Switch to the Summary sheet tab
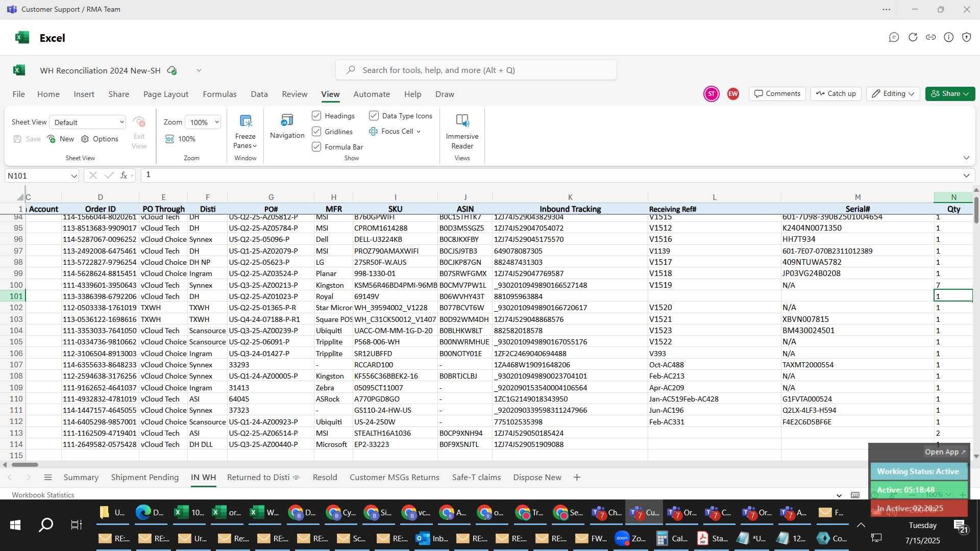Viewport: 980px width, 551px height. (x=81, y=478)
